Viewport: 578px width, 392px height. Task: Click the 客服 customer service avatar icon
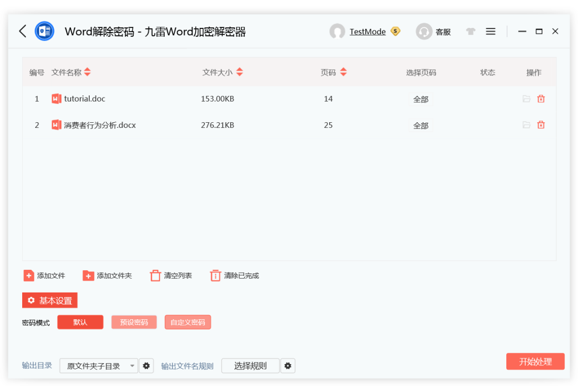coord(424,31)
